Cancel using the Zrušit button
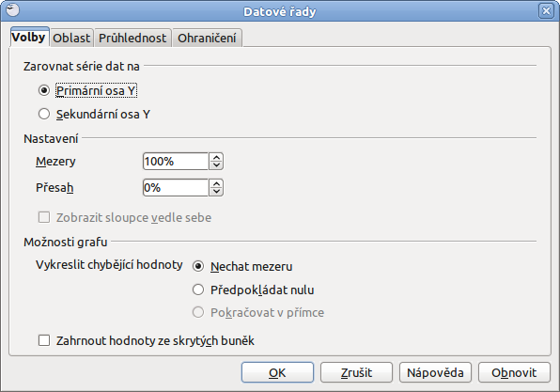 356,372
